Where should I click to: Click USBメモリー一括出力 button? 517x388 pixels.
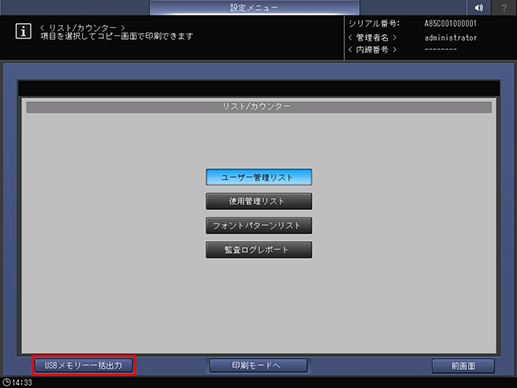point(84,366)
